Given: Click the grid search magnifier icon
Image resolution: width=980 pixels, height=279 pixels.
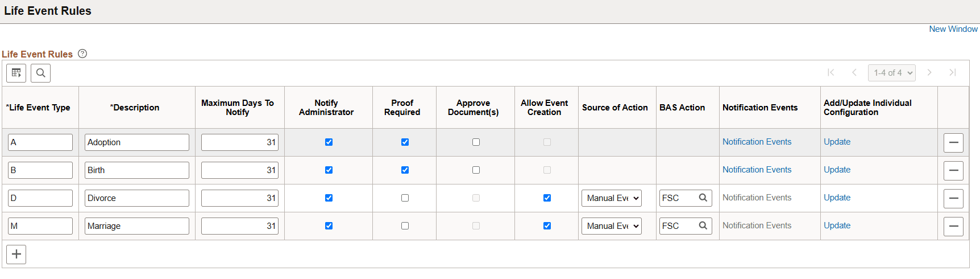Looking at the screenshot, I should tap(40, 73).
